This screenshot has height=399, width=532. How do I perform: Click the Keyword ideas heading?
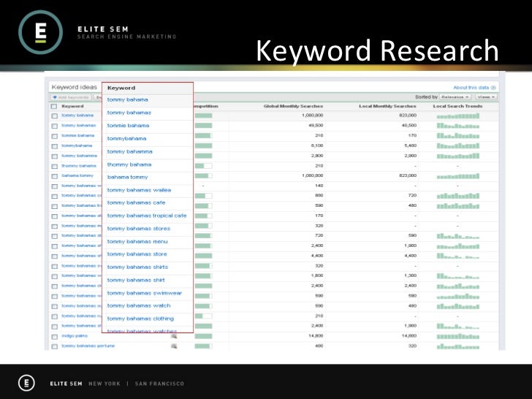(75, 87)
